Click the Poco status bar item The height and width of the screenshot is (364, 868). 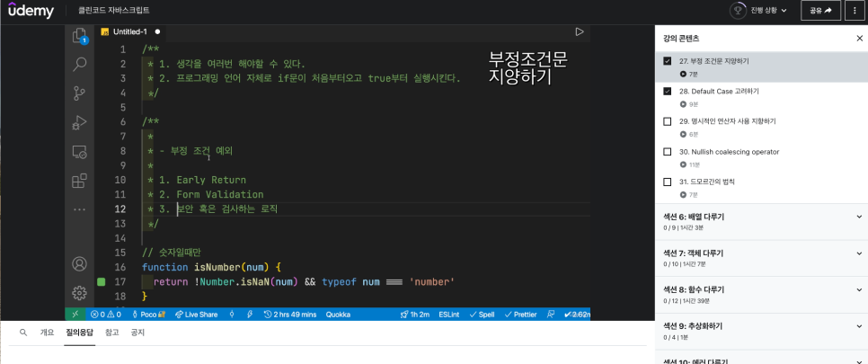(150, 315)
